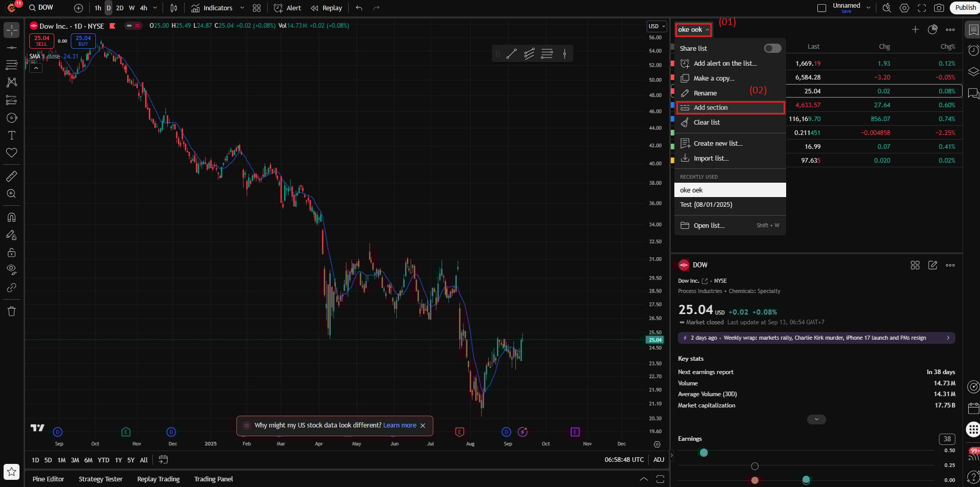Open the go to date calendar icon
Screen dimensions: 980x487
click(x=163, y=460)
